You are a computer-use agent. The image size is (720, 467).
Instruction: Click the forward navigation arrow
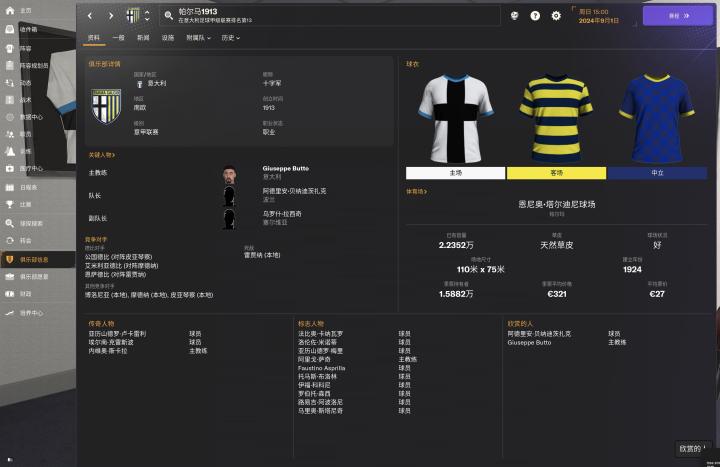point(109,16)
